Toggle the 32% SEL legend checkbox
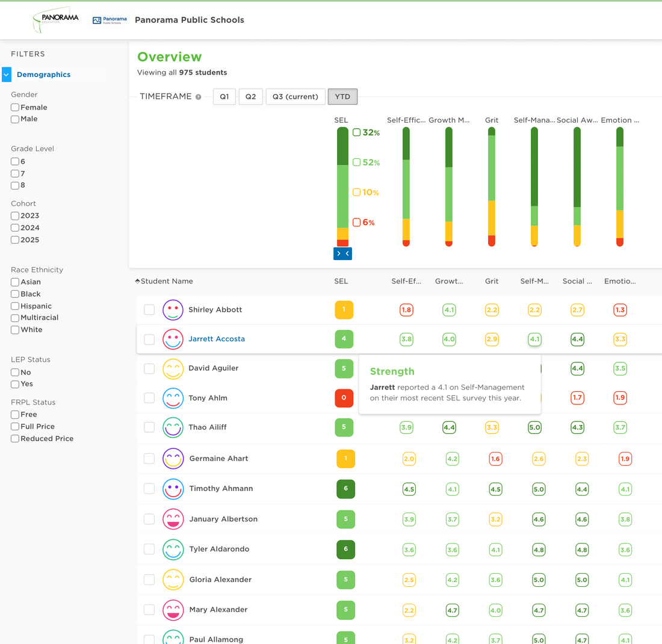Screen dimensions: 662x644 [357, 132]
